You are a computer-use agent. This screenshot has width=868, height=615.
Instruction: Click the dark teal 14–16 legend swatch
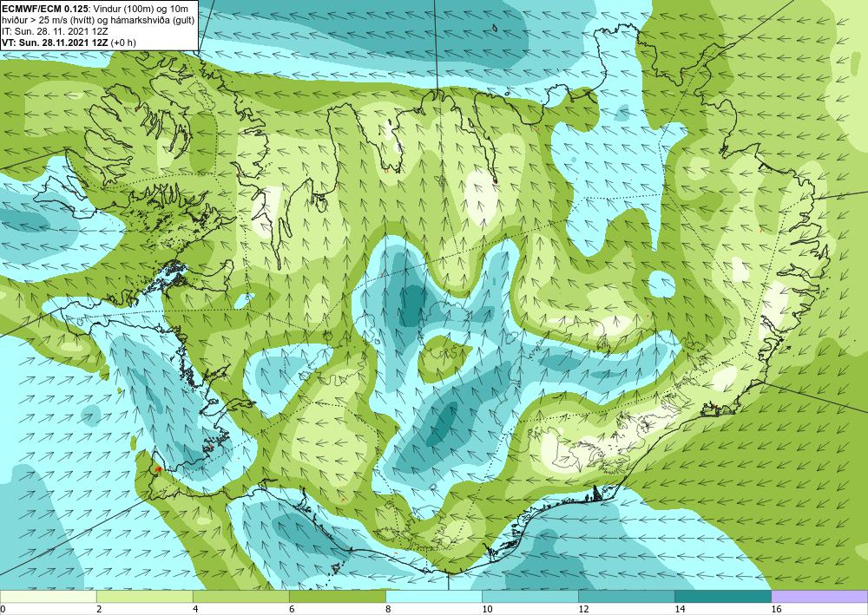[723, 596]
